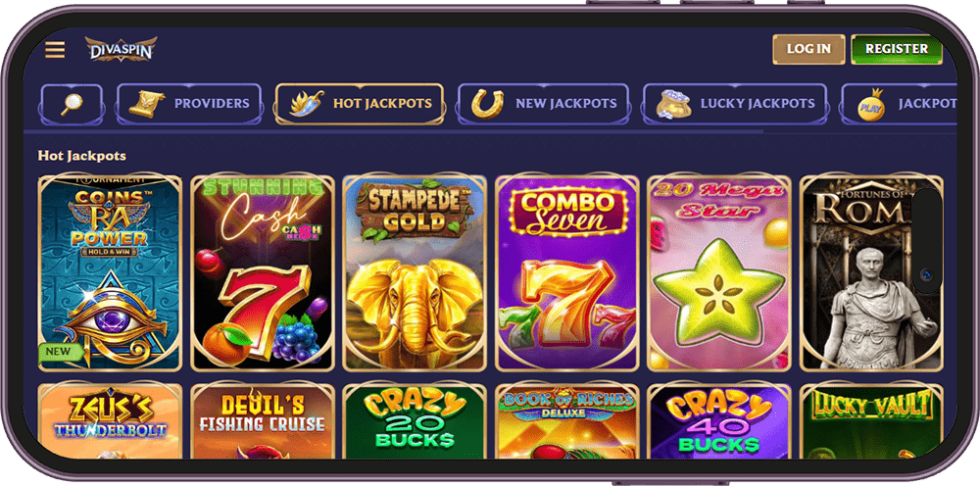The image size is (980, 486).
Task: Click the DivaSpin logo
Action: click(x=122, y=49)
